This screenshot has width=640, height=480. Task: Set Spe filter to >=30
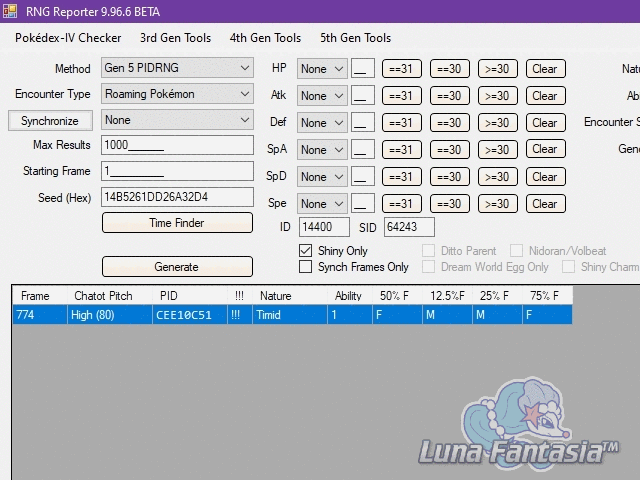498,204
